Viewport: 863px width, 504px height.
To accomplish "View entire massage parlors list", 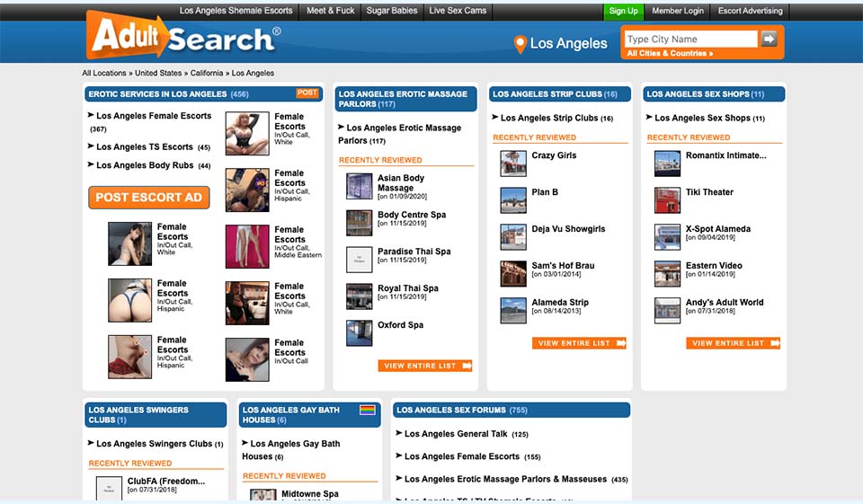I will [425, 366].
